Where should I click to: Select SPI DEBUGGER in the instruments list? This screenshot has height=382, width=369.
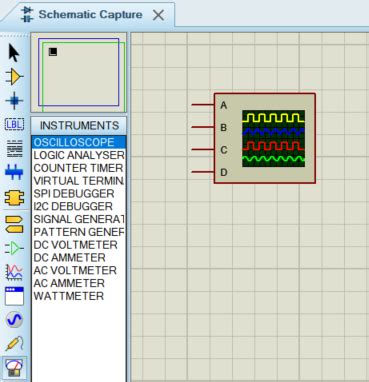(x=79, y=193)
